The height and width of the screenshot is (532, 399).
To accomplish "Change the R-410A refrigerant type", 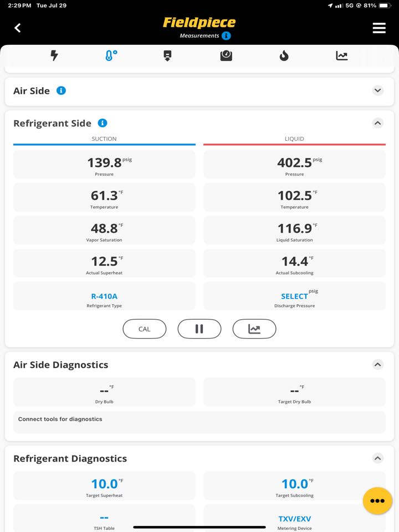I will click(x=104, y=296).
